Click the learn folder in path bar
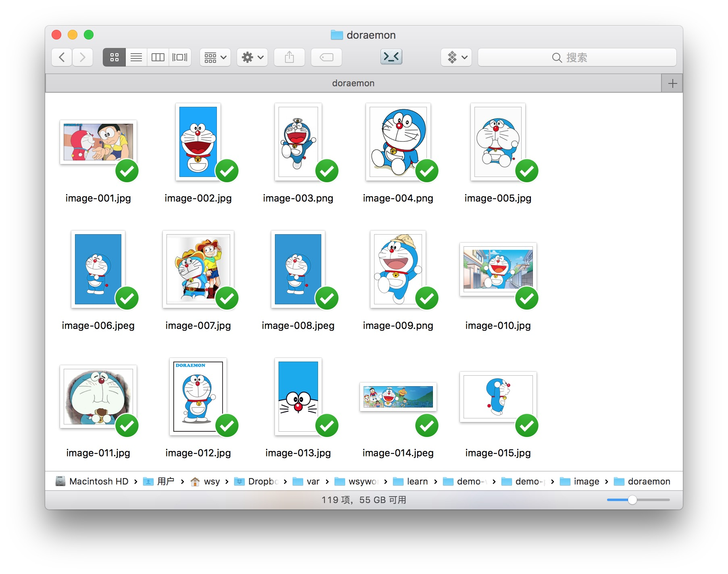The image size is (728, 574). click(410, 481)
